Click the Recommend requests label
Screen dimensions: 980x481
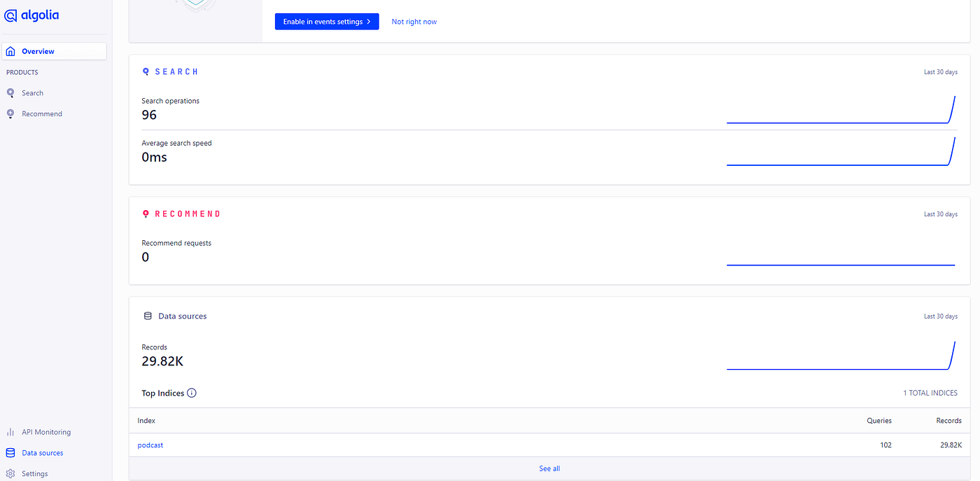pos(176,243)
